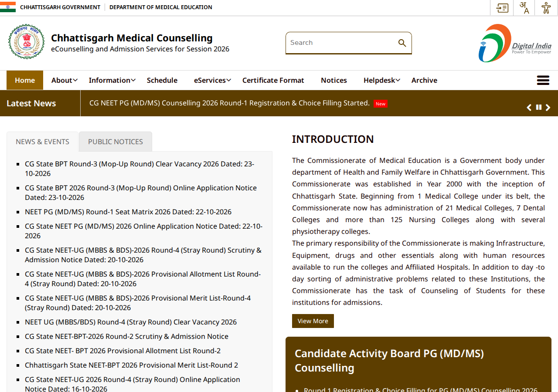Switch to the News & Events tab
The image size is (558, 392).
click(x=42, y=142)
